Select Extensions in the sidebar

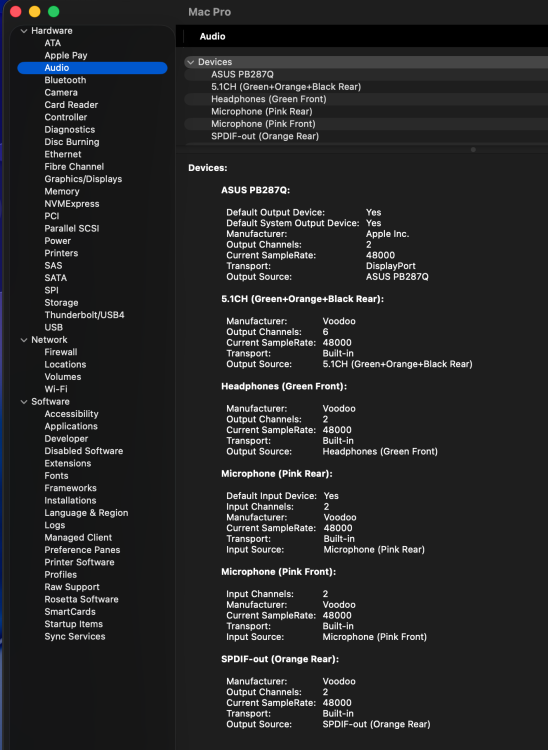pyautogui.click(x=68, y=463)
